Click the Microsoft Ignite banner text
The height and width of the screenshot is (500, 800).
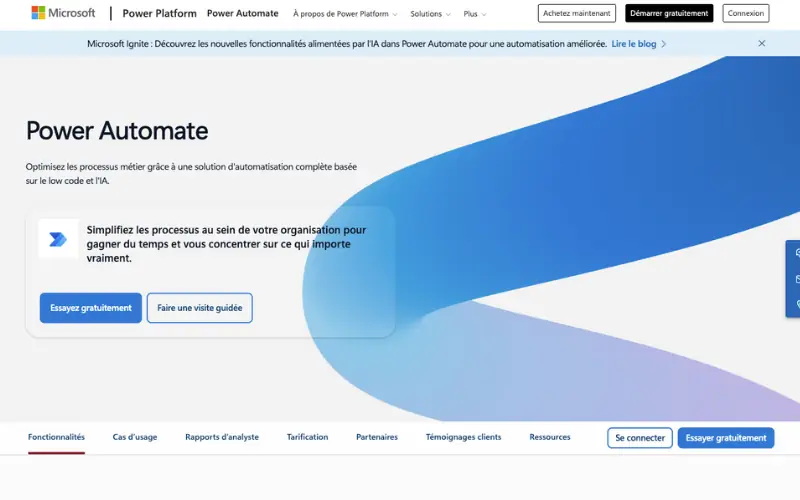[347, 44]
